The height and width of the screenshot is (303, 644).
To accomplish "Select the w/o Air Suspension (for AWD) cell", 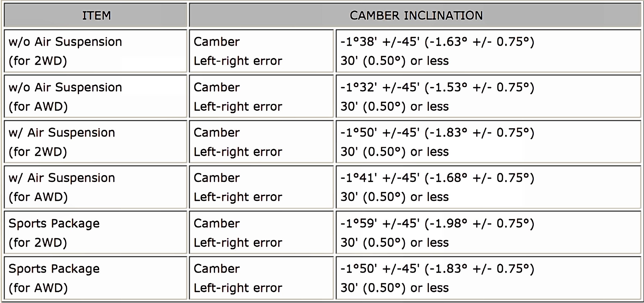I will point(95,97).
